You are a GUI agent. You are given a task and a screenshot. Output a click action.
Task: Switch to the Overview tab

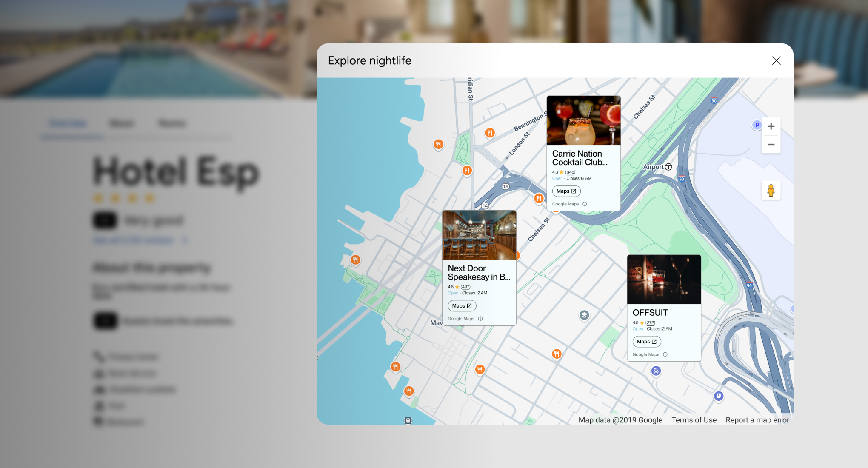(x=69, y=123)
